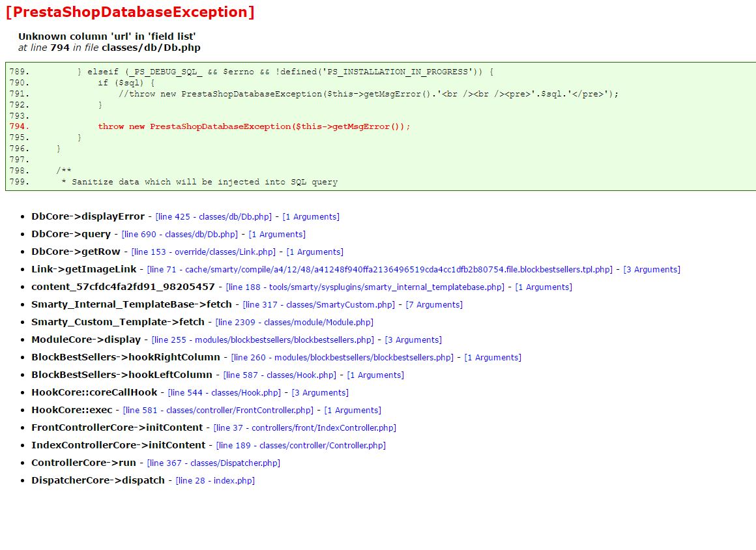Click the HookCore::exec method name
The image size is (756, 550).
(x=72, y=410)
